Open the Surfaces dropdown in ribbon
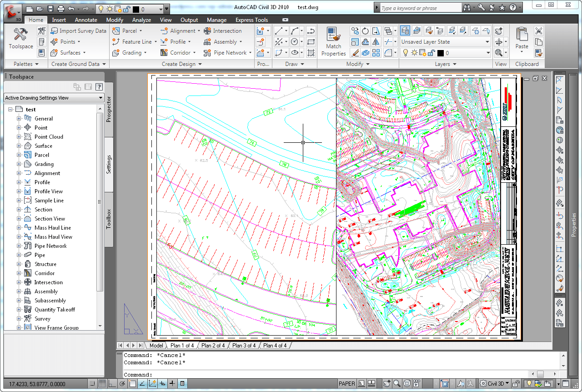Screen dimensions: 582x392 point(68,53)
